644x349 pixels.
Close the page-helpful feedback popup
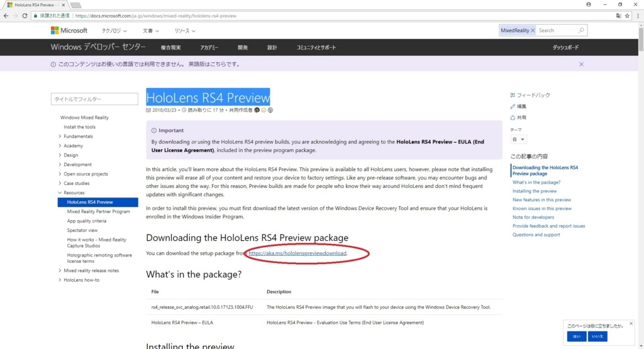pyautogui.click(x=631, y=324)
